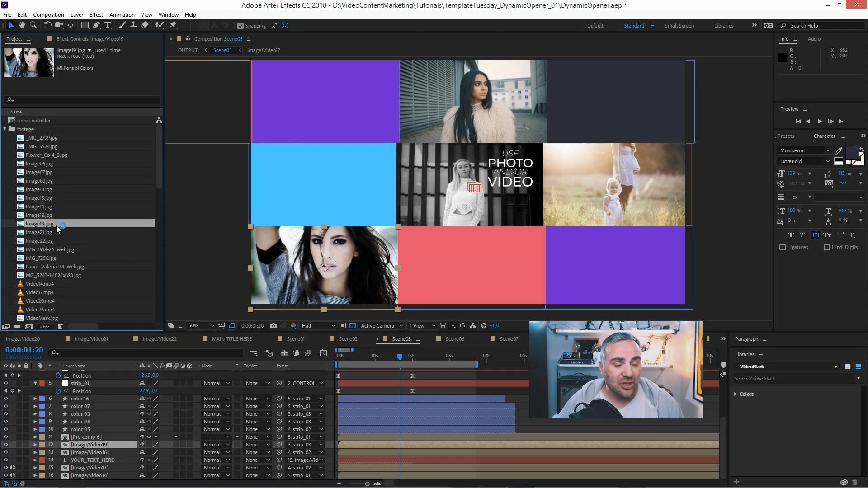Click the delete trash icon in Project panel
This screenshot has width=868, height=488.
[60, 326]
